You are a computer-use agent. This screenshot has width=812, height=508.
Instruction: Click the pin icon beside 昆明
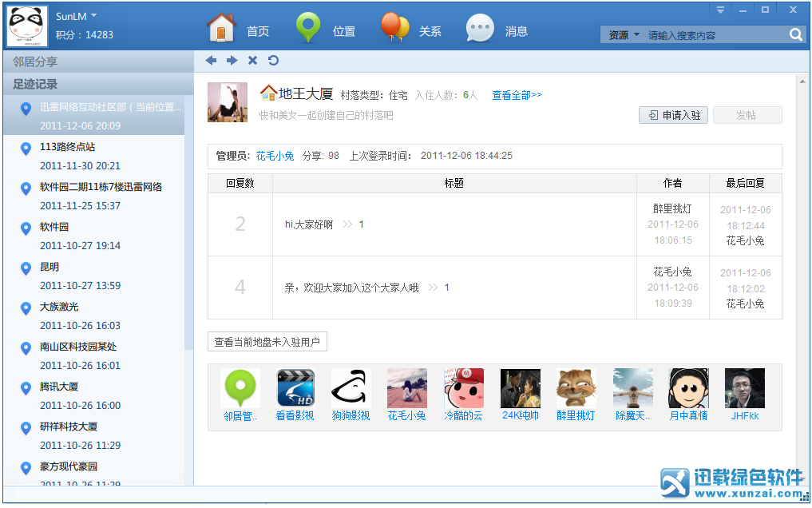[26, 268]
